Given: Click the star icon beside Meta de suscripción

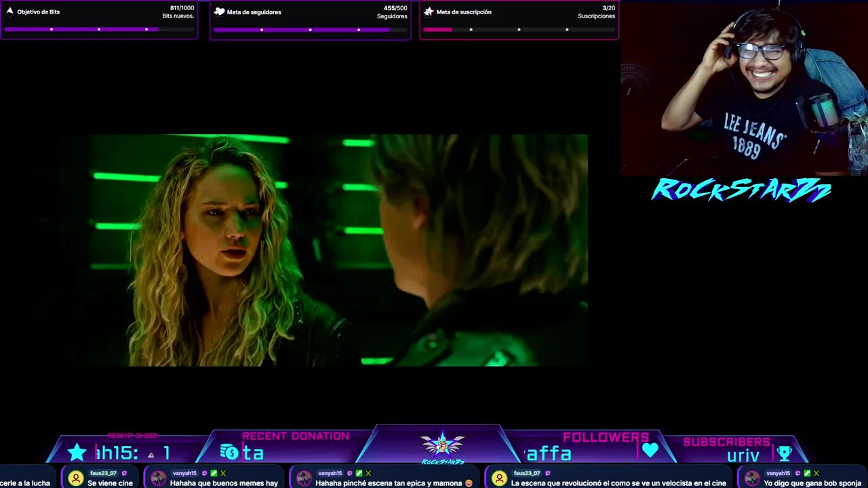Looking at the screenshot, I should (x=429, y=12).
